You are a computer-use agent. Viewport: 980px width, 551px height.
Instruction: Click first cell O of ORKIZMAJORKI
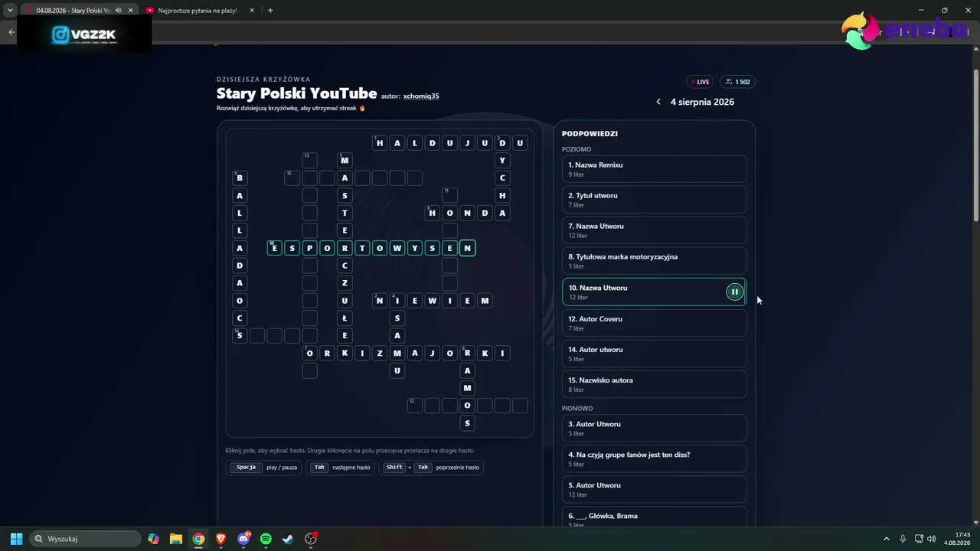[x=309, y=353]
